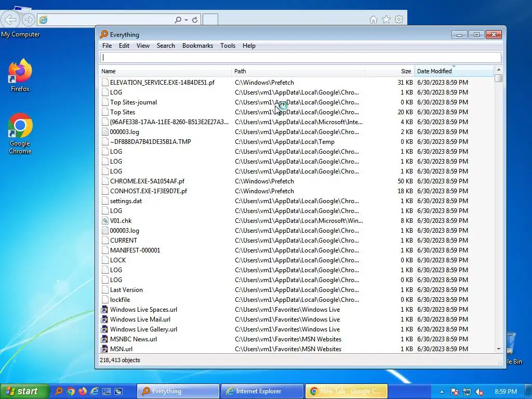Click the results list scrollbar thumb

[x=498, y=78]
